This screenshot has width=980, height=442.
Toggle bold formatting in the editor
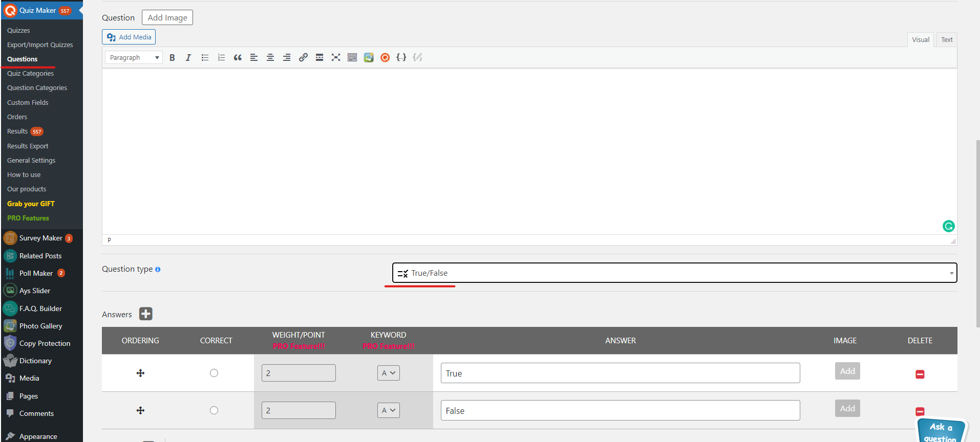(172, 57)
